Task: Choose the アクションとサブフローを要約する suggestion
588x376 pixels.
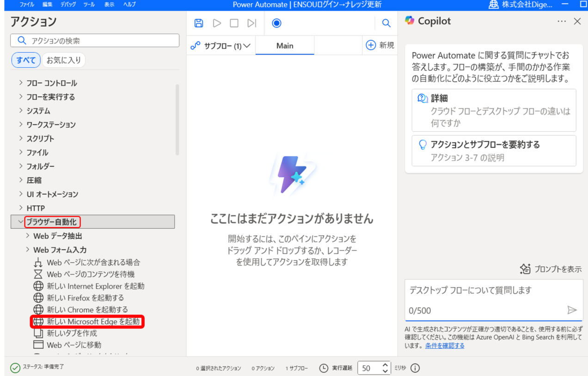Action: [x=494, y=151]
